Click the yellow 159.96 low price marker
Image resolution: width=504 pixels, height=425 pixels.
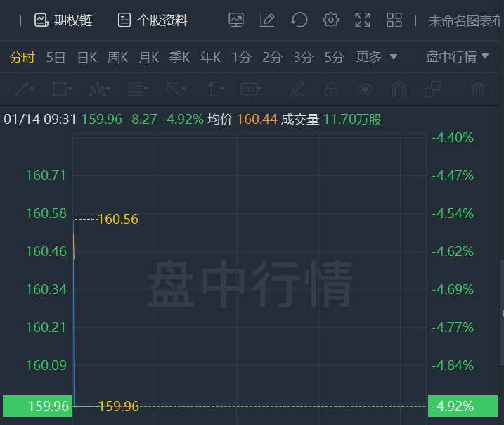coord(119,406)
